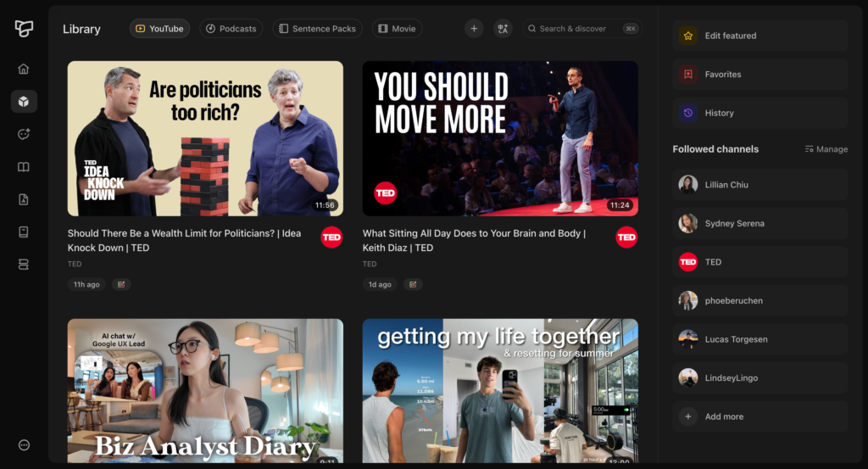Open Lillian Chiu channel
The width and height of the screenshot is (868, 469).
click(x=760, y=185)
